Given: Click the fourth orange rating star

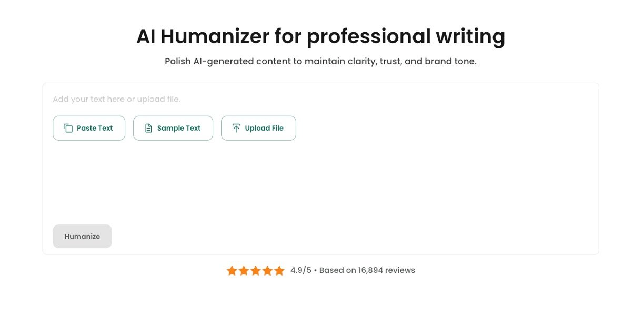Looking at the screenshot, I should 267,271.
